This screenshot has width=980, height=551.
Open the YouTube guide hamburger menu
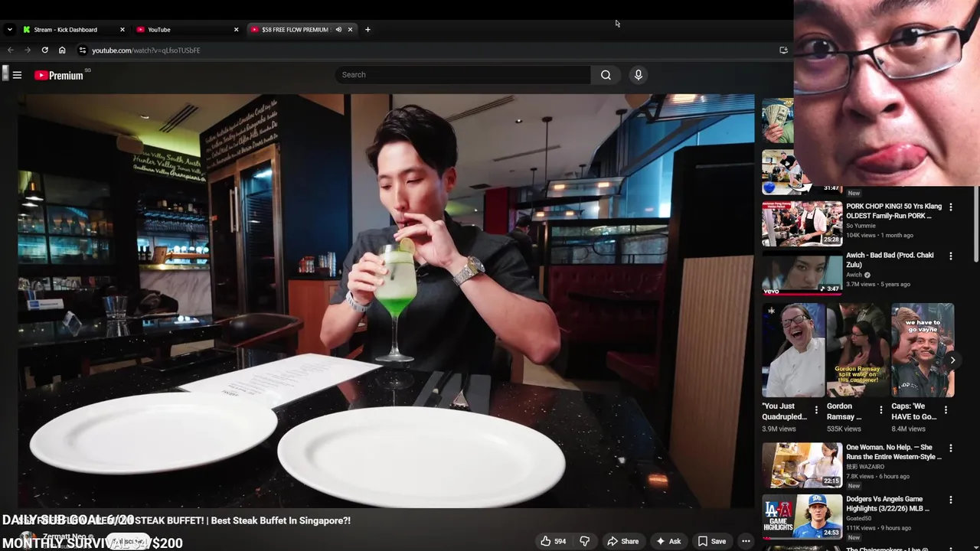(x=17, y=75)
